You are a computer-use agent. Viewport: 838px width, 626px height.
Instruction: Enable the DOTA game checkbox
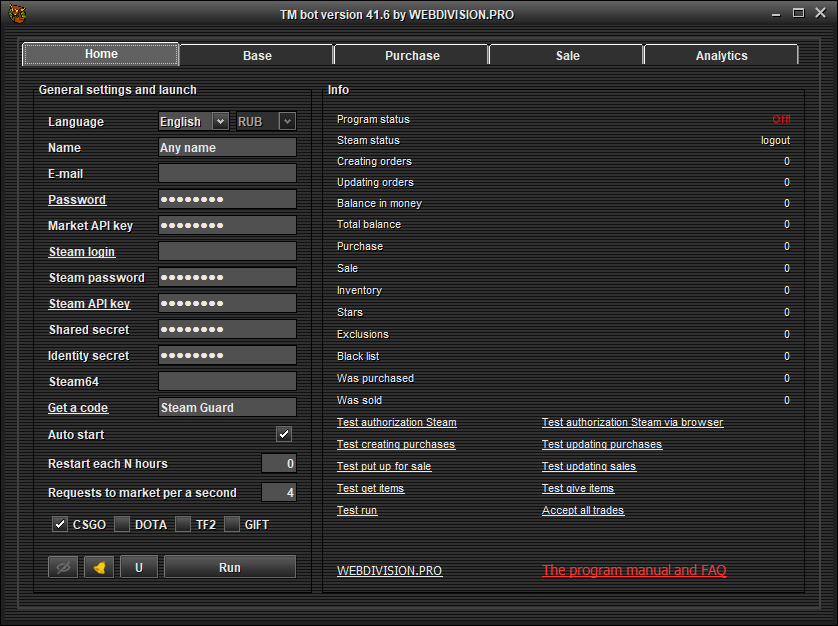pos(122,524)
